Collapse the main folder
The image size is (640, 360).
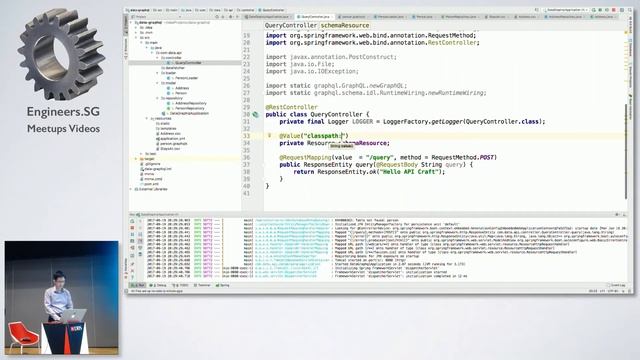pyautogui.click(x=142, y=42)
